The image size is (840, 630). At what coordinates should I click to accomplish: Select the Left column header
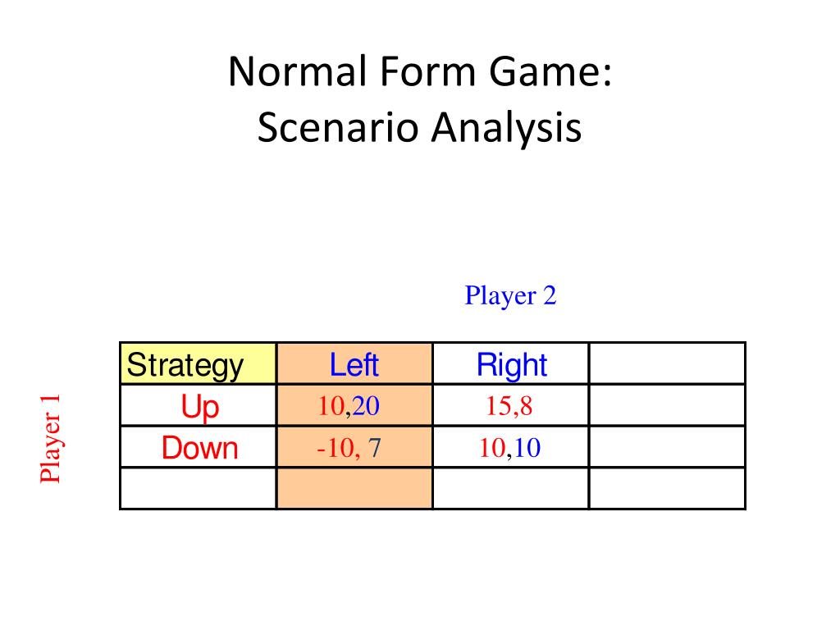coord(354,363)
